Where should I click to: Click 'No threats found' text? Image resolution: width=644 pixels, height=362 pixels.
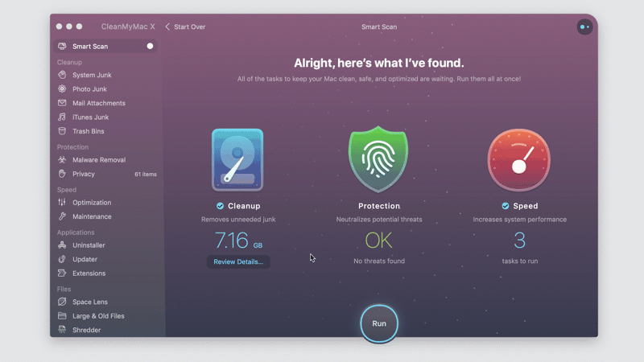[379, 261]
